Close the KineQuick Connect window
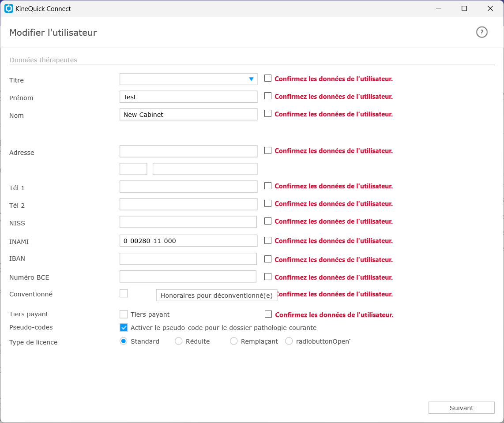Image resolution: width=504 pixels, height=423 pixels. (x=490, y=8)
